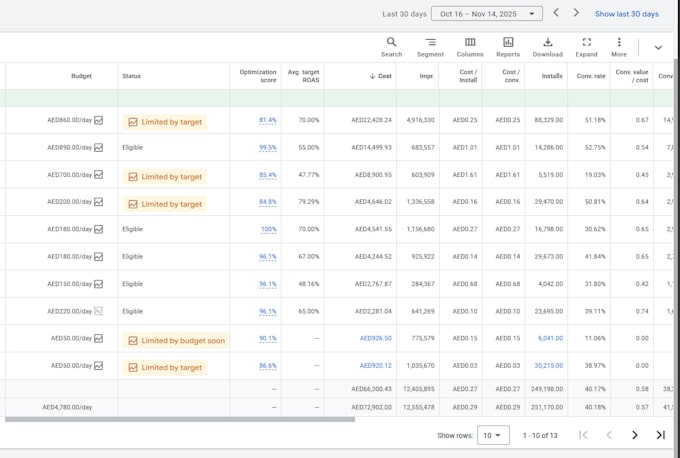Open the More three-dot menu
Image resolution: width=680 pixels, height=458 pixels.
coord(619,47)
